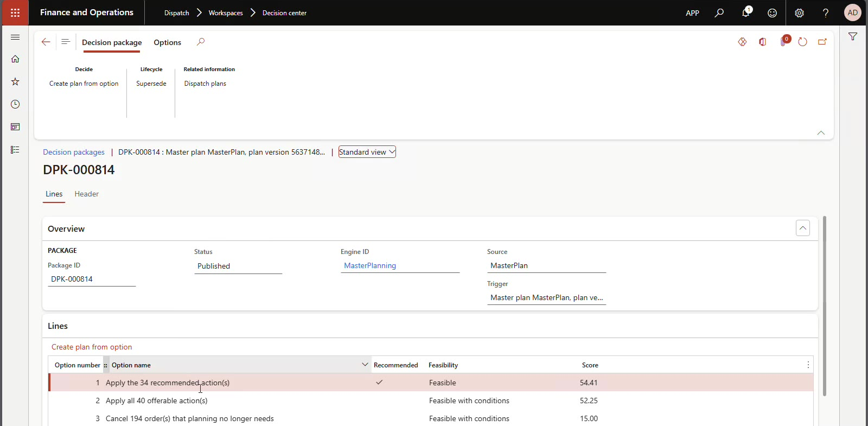This screenshot has width=868, height=426.
Task: Go to Home in the sidebar
Action: coord(15,59)
